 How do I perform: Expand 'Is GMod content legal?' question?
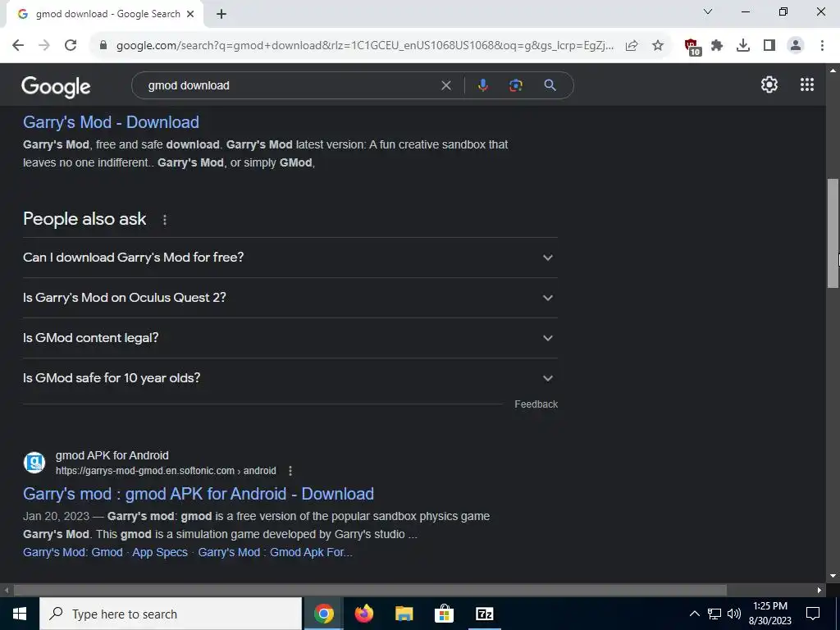tap(290, 338)
